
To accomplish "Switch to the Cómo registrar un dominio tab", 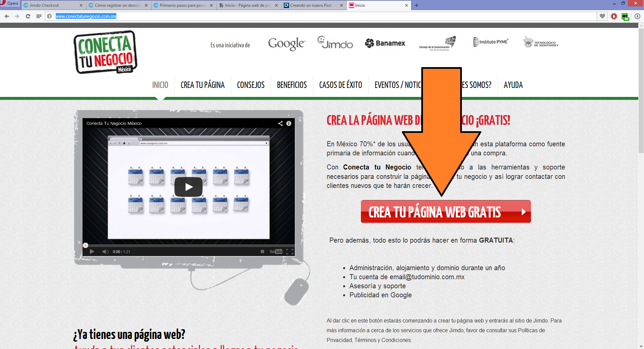I will [x=118, y=5].
